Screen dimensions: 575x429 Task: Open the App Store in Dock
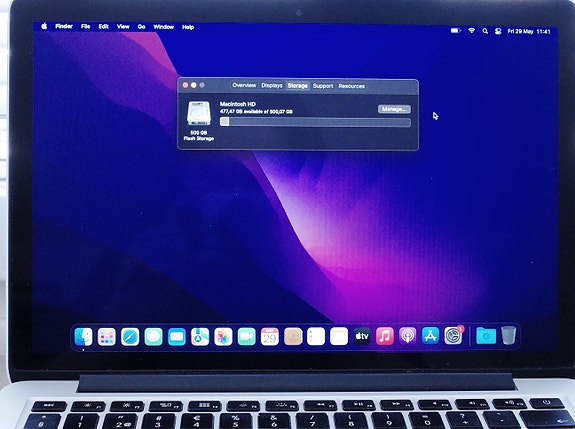pos(430,337)
